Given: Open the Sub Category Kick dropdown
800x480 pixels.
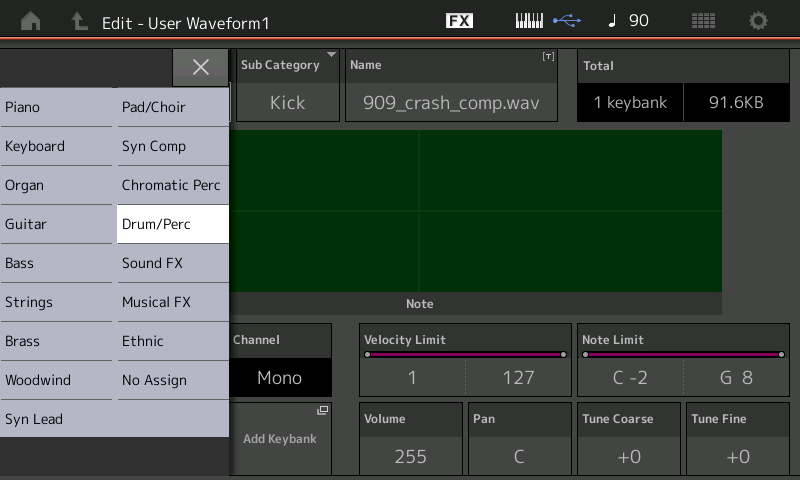Looking at the screenshot, I should coord(288,102).
